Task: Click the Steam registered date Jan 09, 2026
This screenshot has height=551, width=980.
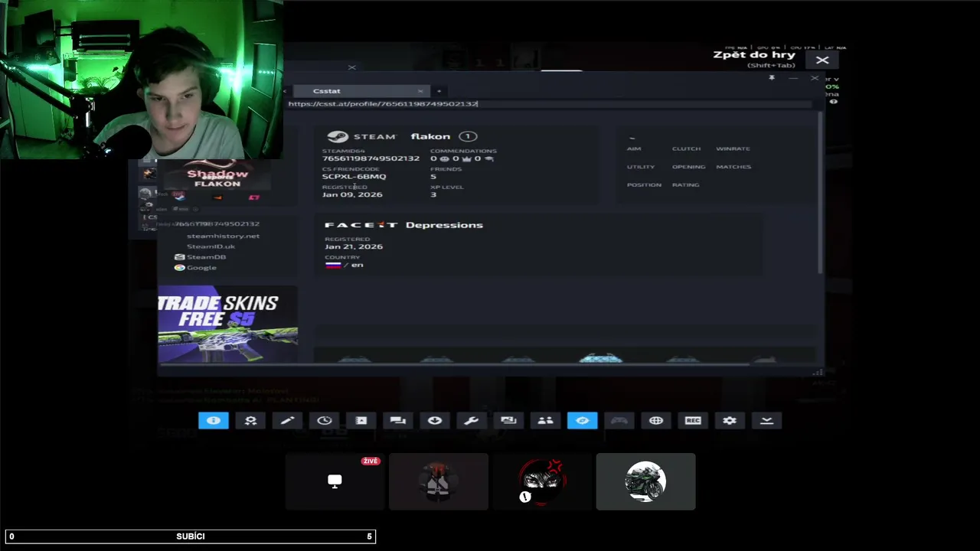Action: 352,194
